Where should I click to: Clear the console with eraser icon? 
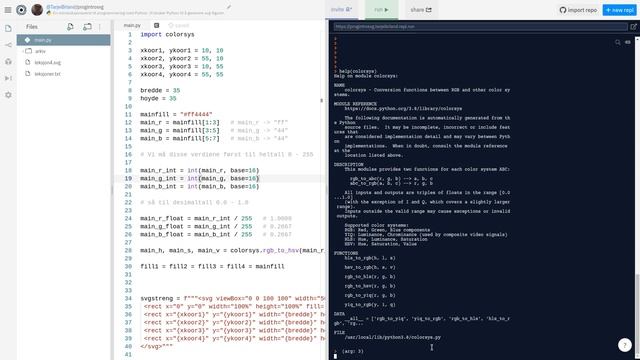628,42
